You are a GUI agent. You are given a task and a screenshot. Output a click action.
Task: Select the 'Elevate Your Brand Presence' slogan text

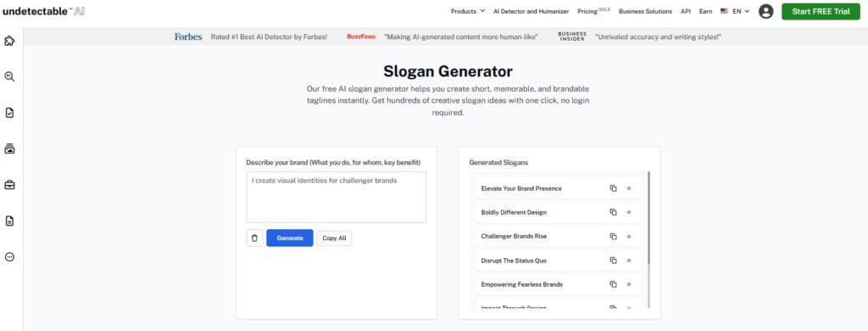click(521, 188)
